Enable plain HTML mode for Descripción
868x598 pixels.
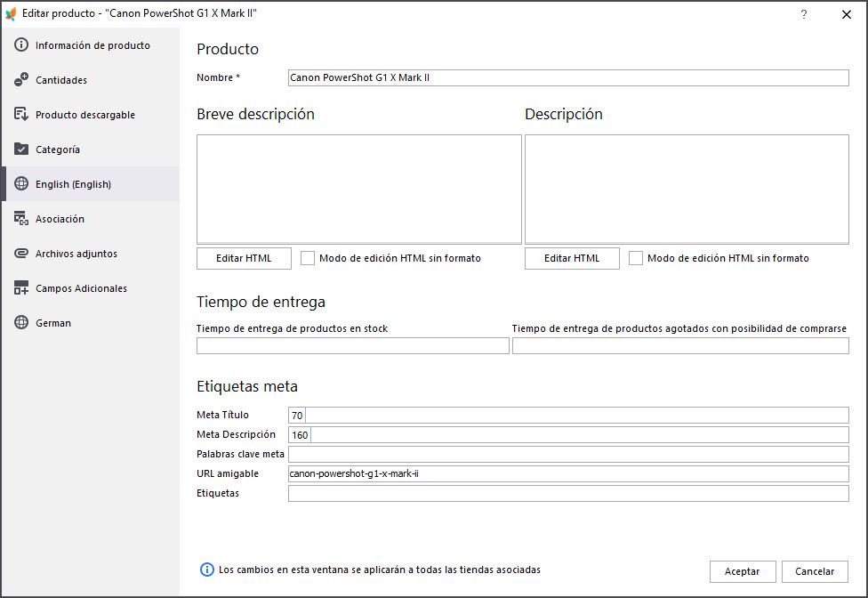(636, 258)
